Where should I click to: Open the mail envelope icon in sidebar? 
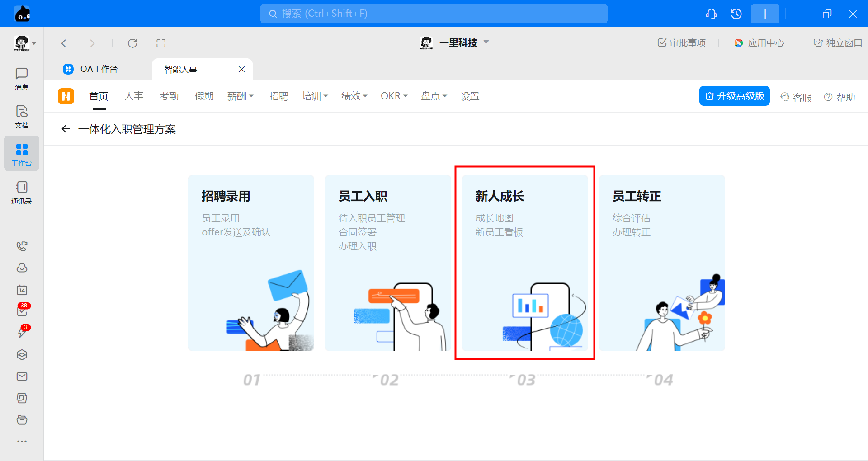click(x=22, y=376)
